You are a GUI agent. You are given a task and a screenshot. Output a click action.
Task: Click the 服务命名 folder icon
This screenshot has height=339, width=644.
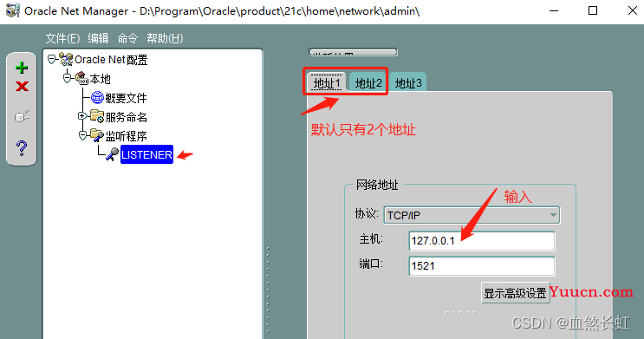click(97, 116)
